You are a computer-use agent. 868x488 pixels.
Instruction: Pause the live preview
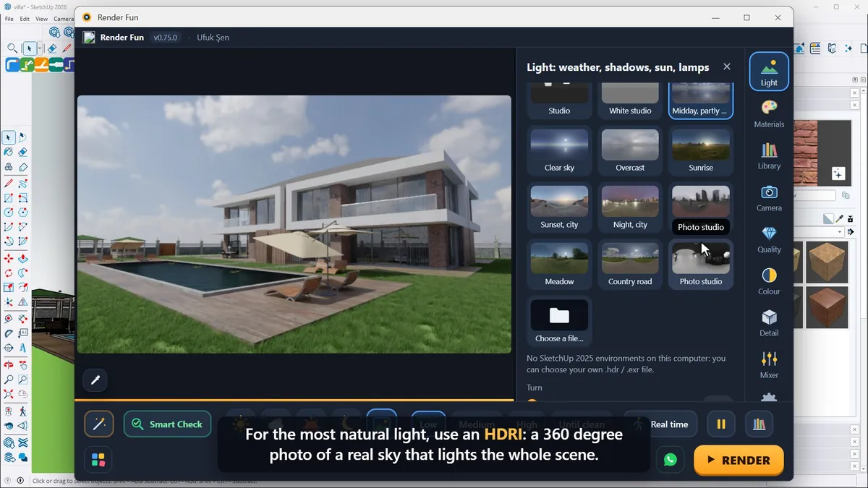coord(721,424)
